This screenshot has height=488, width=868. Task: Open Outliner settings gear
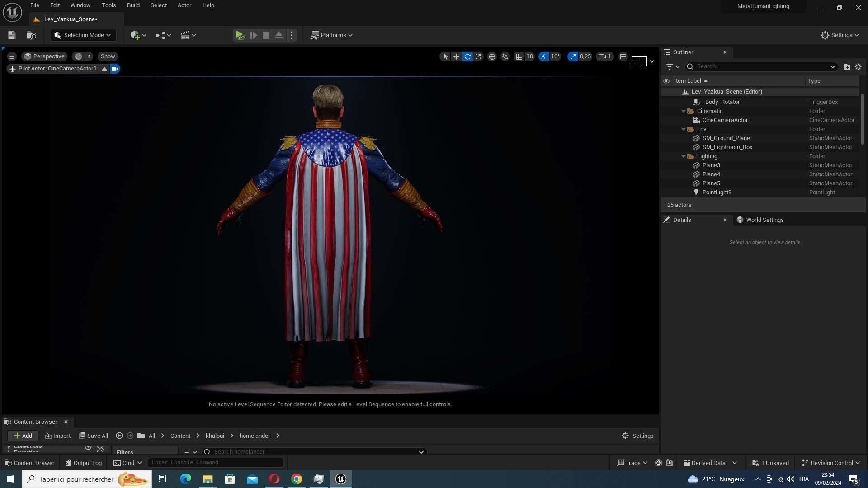coord(858,66)
